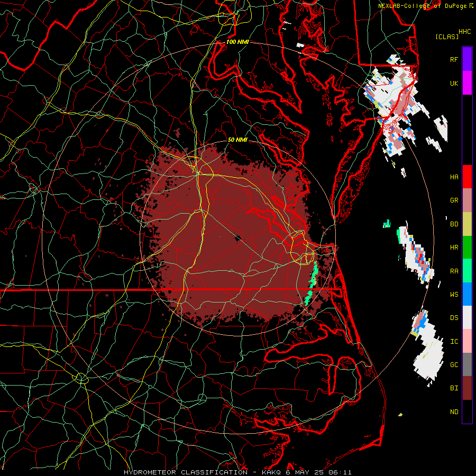The width and height of the screenshot is (476, 476).
Task: Click the HHC product label
Action: click(464, 32)
